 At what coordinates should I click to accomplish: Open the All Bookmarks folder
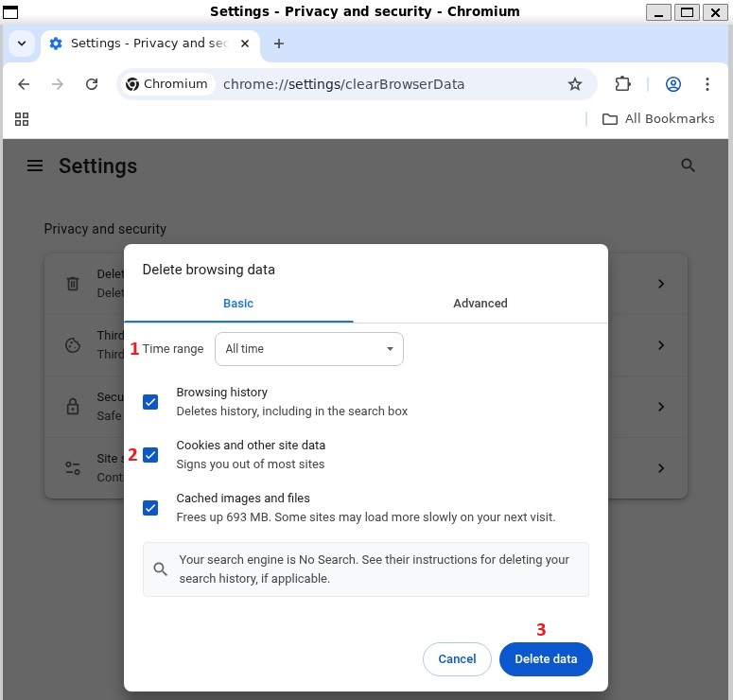pos(657,119)
